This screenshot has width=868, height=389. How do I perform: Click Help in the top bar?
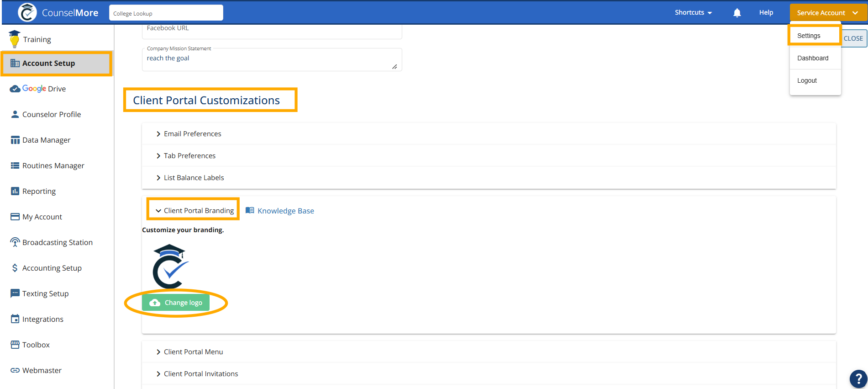[x=766, y=12]
